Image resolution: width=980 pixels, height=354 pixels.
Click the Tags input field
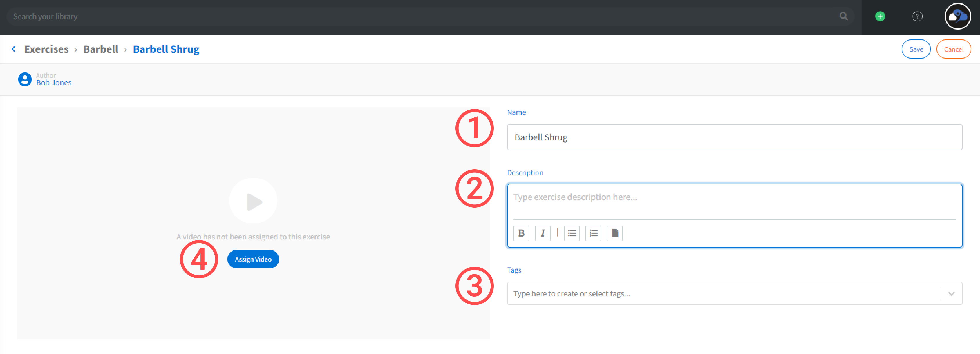(723, 293)
